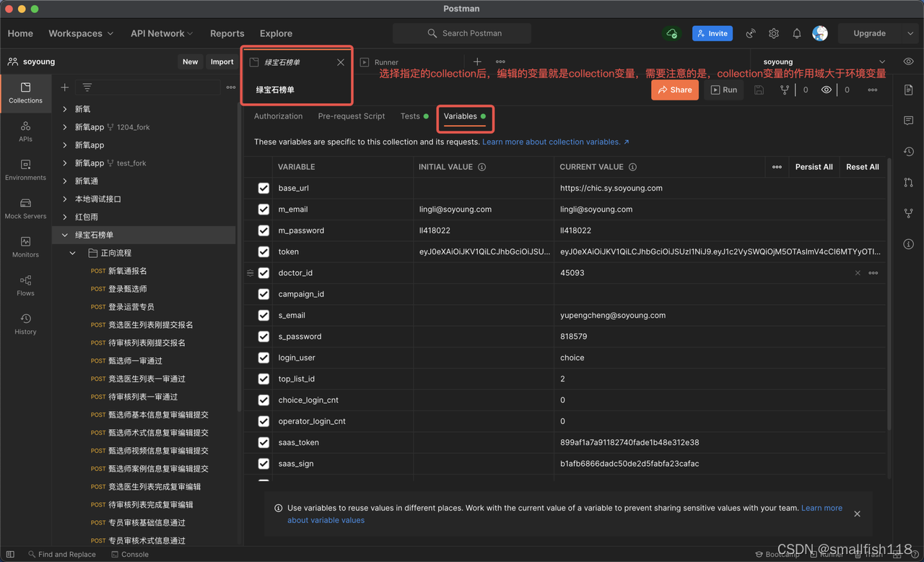Open pull requests icon in right sidebar
The height and width of the screenshot is (562, 924).
coord(909,183)
